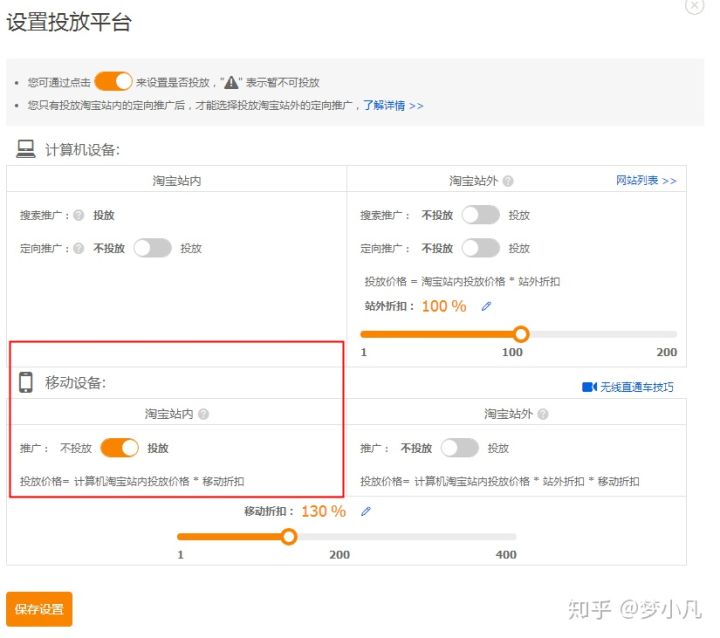
Task: Turn off mobile 淘宝站内 推广 toggle
Action: [119, 448]
